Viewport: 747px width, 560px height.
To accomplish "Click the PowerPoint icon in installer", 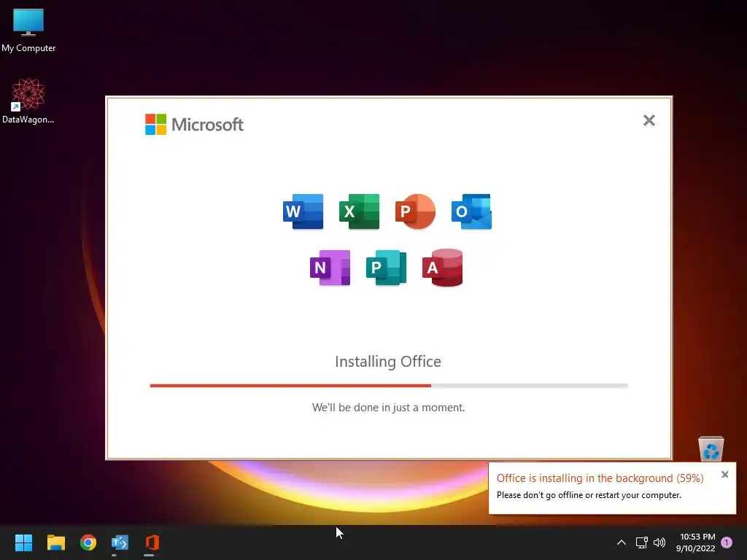I will 415,211.
